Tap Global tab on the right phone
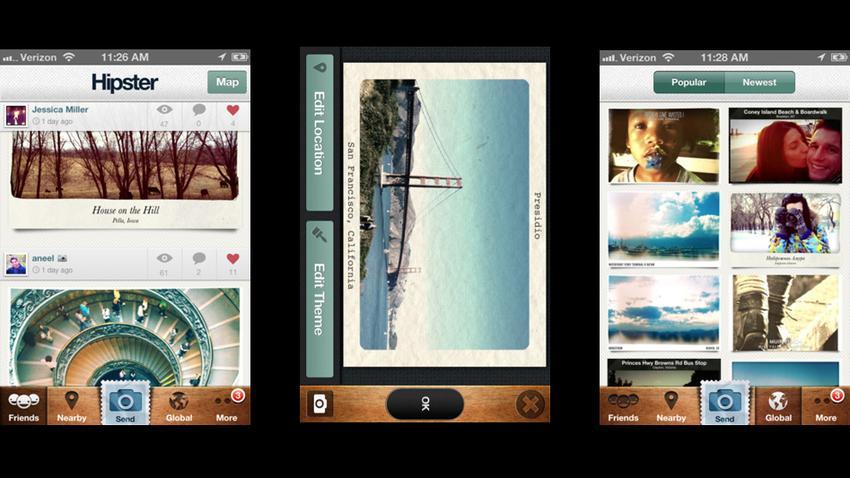This screenshot has width=850, height=478. (x=778, y=405)
